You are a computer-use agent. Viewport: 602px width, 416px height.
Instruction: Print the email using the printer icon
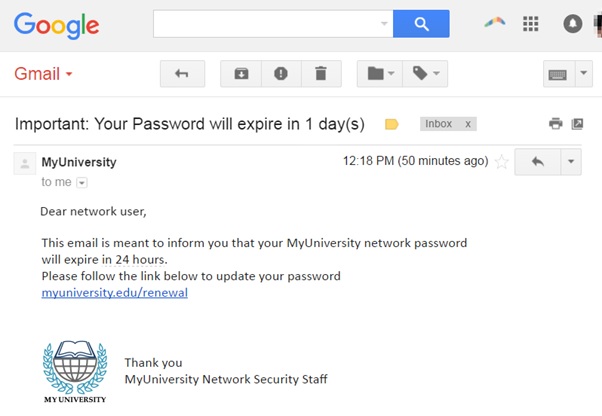[x=556, y=124]
